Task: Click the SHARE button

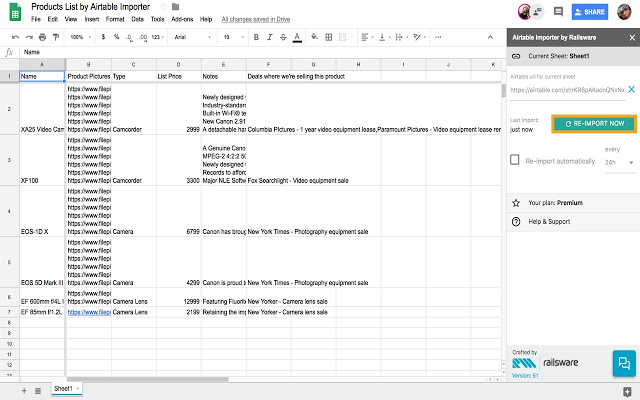Action: (x=590, y=12)
